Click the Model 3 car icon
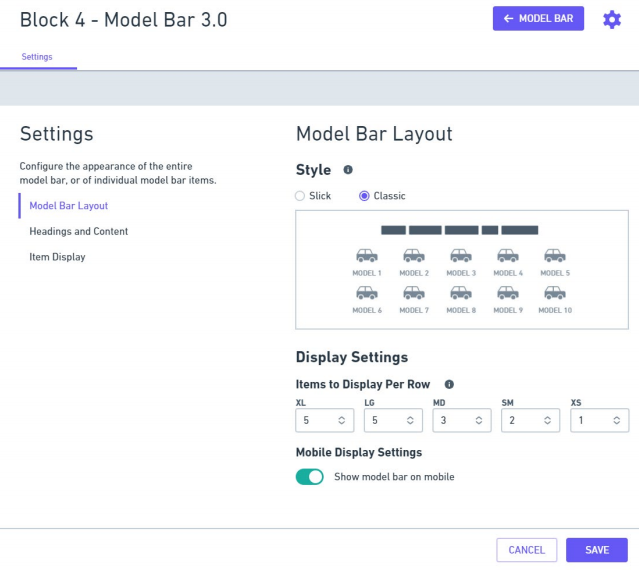The width and height of the screenshot is (639, 570). 460,256
